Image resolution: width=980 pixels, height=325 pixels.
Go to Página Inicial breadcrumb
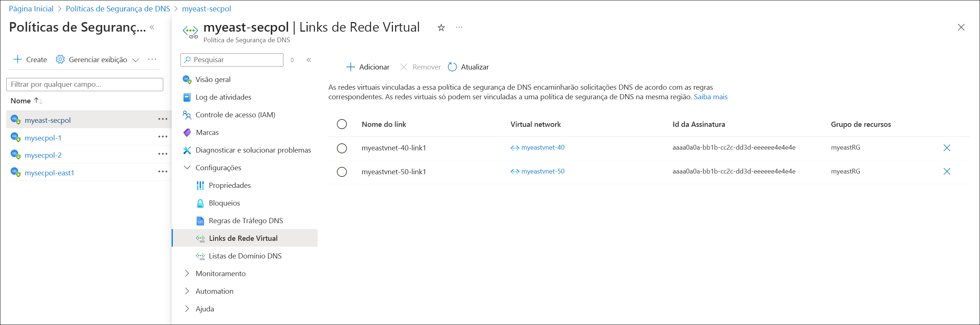pos(31,8)
